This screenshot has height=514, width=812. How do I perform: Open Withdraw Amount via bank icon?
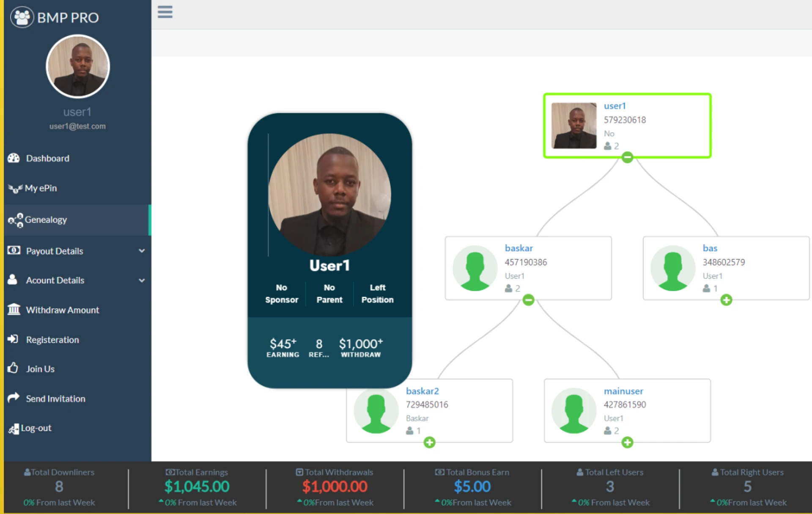tap(14, 310)
